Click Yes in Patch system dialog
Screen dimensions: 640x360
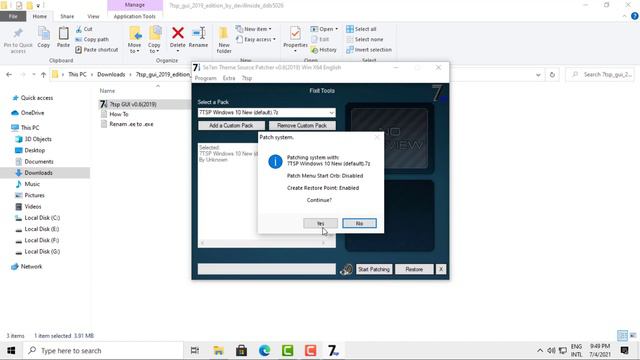tap(320, 223)
